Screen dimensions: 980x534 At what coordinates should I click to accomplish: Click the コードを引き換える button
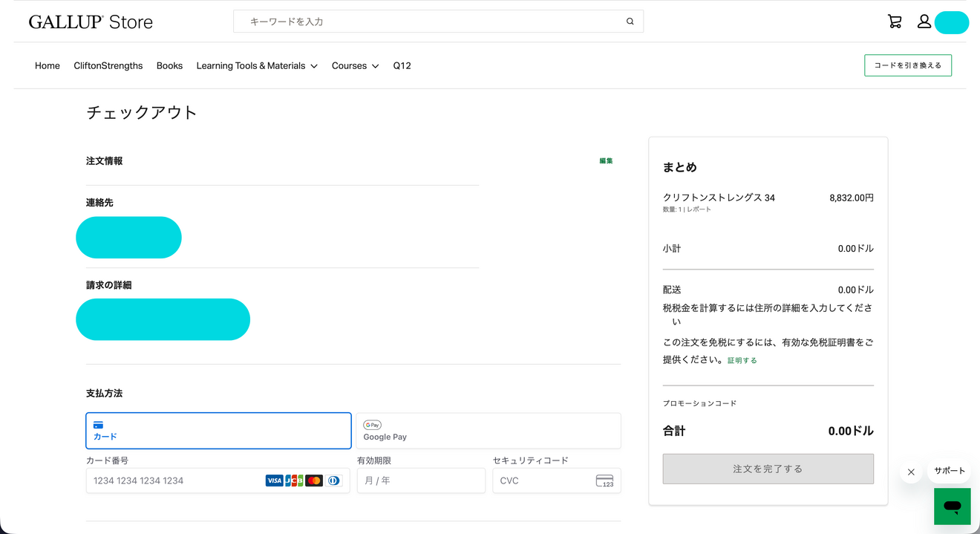(x=908, y=65)
